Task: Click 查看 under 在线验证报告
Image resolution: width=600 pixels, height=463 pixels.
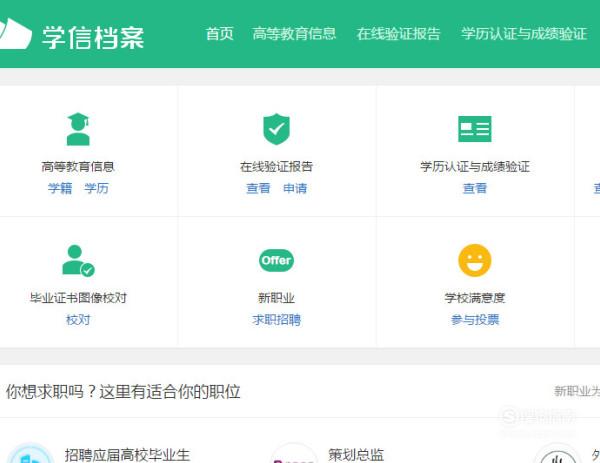Action: pyautogui.click(x=258, y=188)
